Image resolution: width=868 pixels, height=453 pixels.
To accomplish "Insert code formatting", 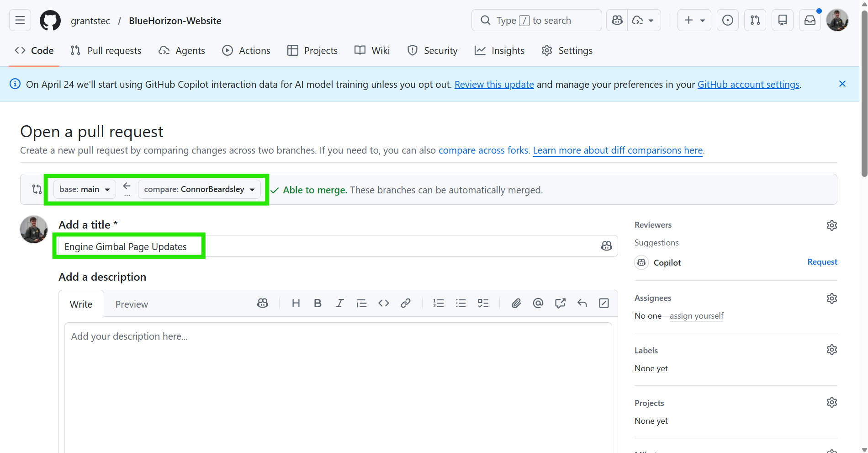I will (384, 303).
